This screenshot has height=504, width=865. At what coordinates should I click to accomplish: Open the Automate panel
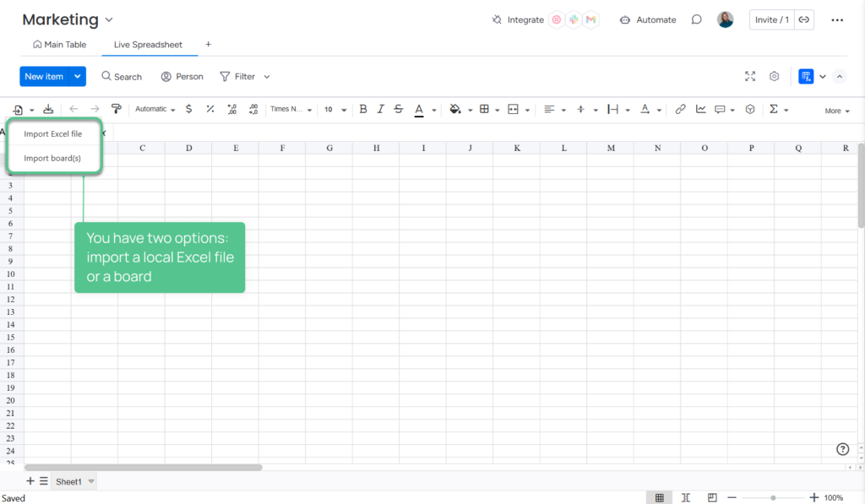pyautogui.click(x=648, y=19)
